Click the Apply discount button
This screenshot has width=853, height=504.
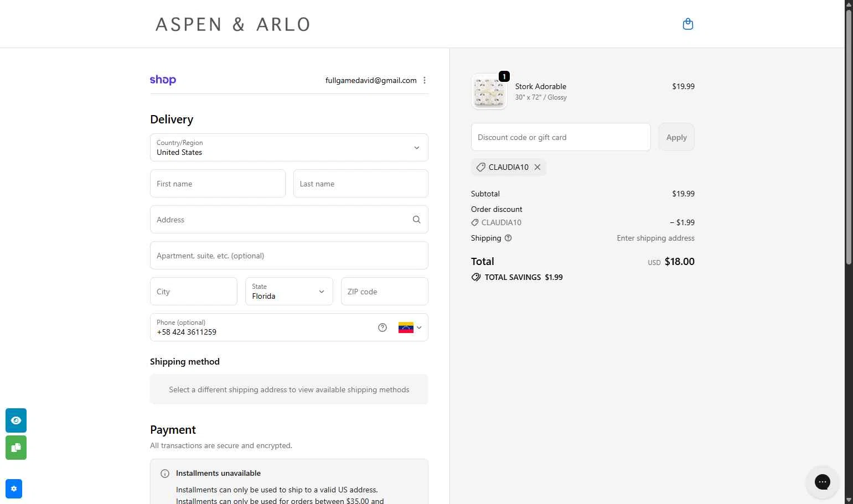click(x=676, y=137)
